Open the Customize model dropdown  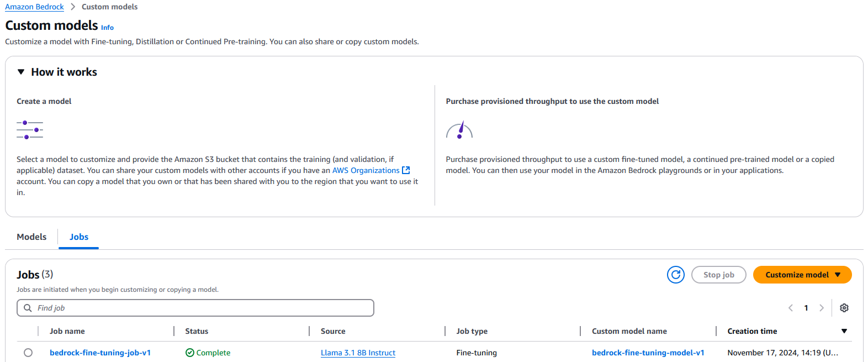802,275
